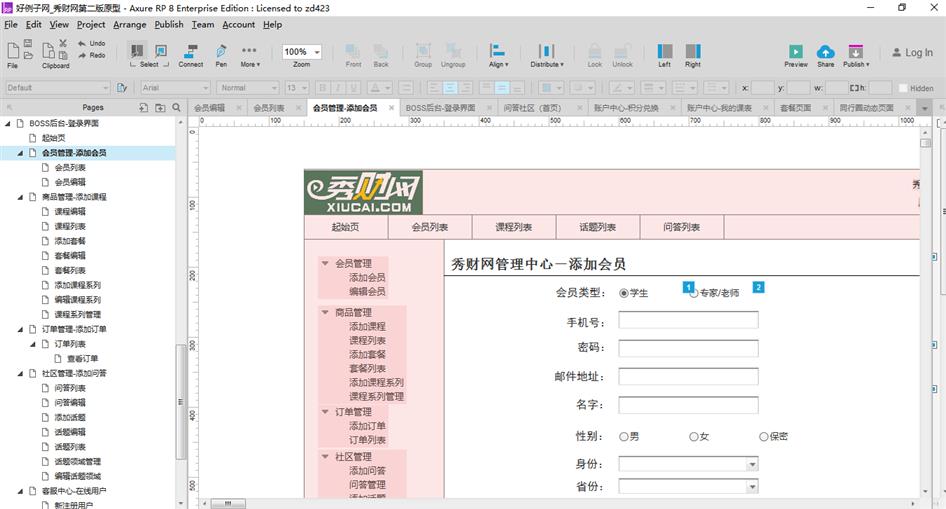Click the Redo button
The height and width of the screenshot is (509, 946).
tap(92, 55)
